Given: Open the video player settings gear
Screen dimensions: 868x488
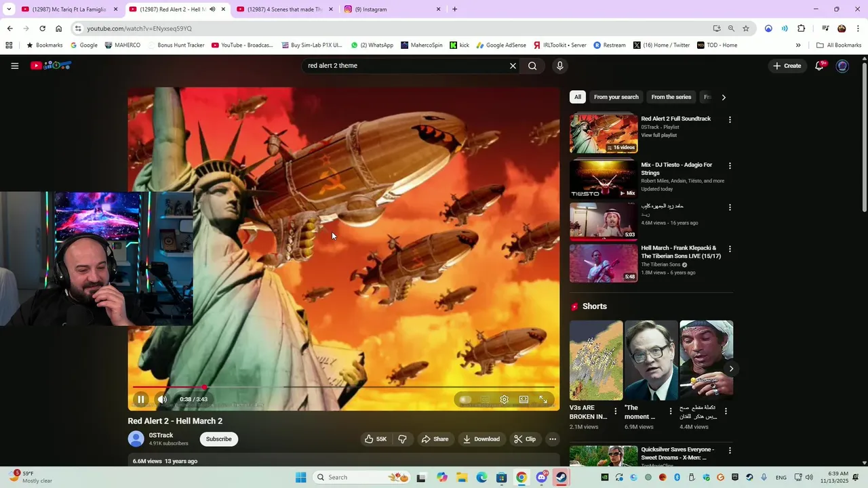Looking at the screenshot, I should coord(504,399).
